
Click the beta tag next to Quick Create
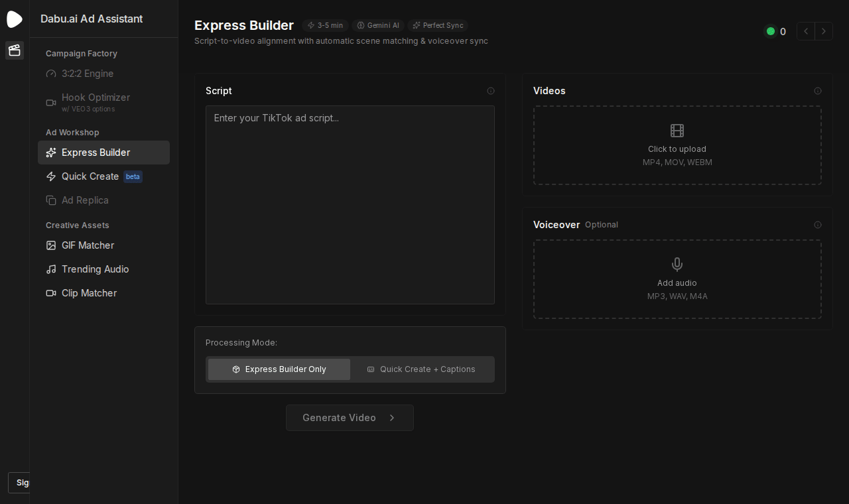pos(133,176)
